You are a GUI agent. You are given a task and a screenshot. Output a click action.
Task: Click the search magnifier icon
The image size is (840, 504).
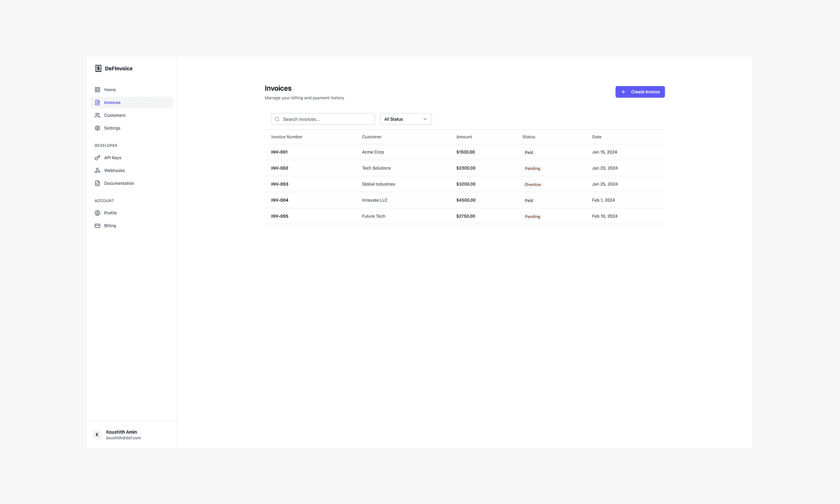point(277,119)
